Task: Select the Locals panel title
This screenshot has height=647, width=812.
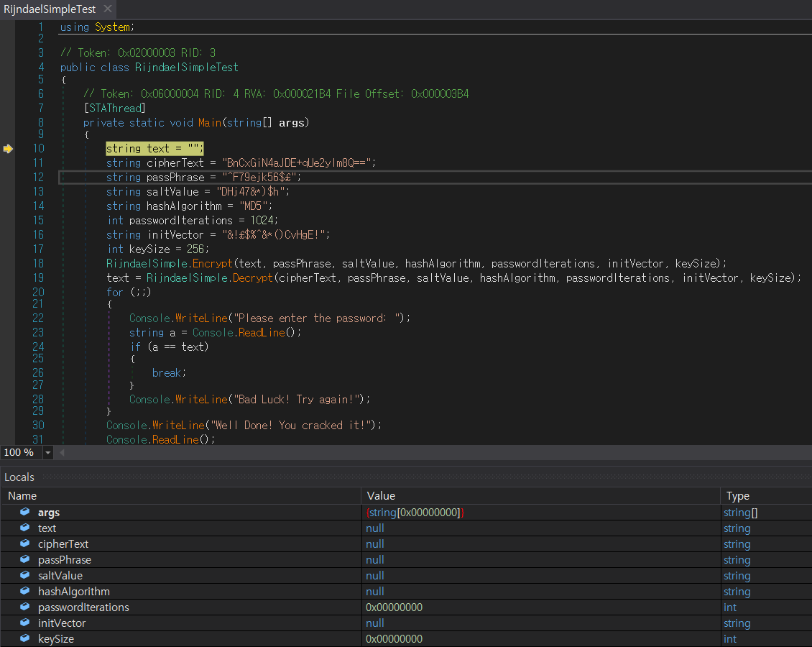Action: [x=19, y=477]
